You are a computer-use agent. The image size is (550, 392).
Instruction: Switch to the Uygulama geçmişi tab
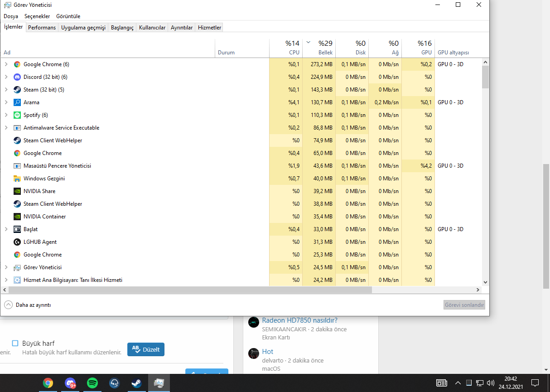[x=83, y=28]
